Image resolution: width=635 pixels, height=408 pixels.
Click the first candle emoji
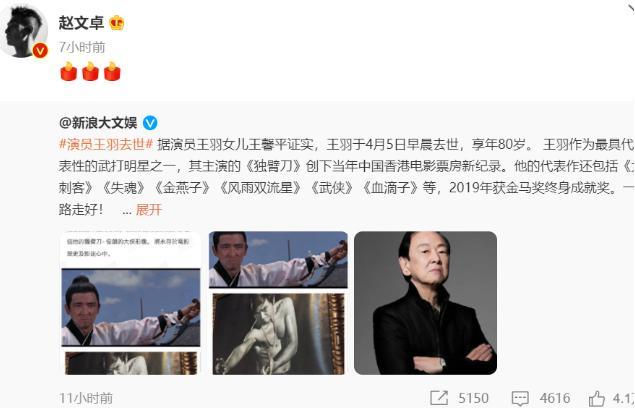(x=69, y=71)
